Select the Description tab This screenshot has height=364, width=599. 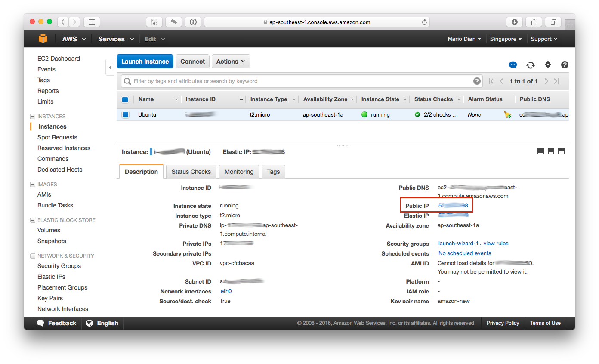tap(141, 171)
